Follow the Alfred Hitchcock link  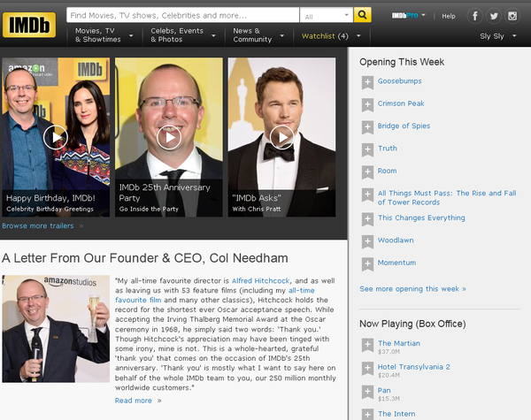tap(260, 280)
